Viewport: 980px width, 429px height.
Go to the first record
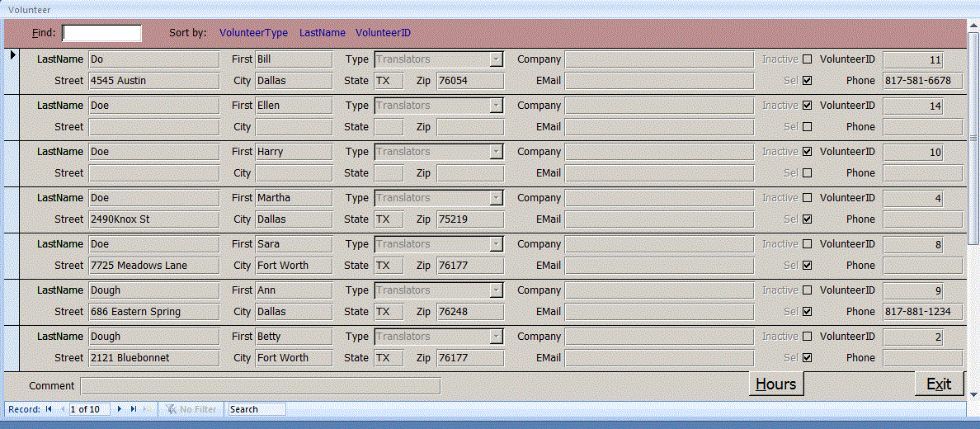[x=48, y=409]
